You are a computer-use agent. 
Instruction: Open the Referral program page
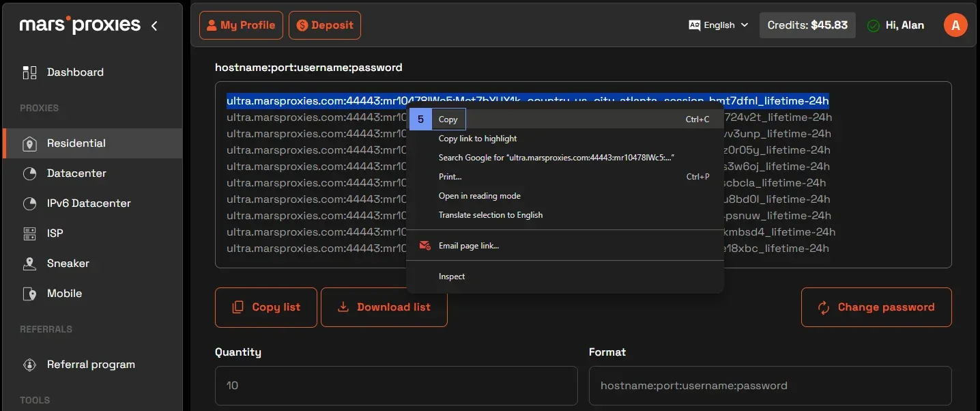[92, 365]
